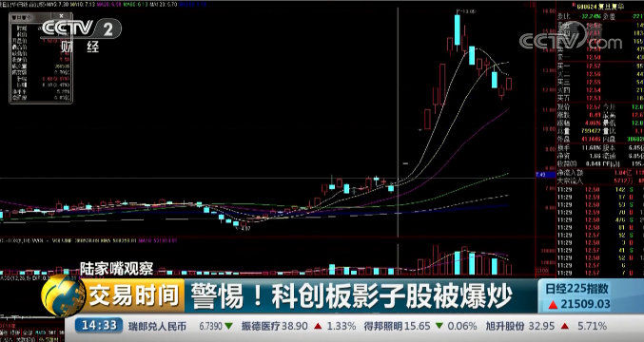
Task: Select the 买一 bid row
Action: point(600,66)
